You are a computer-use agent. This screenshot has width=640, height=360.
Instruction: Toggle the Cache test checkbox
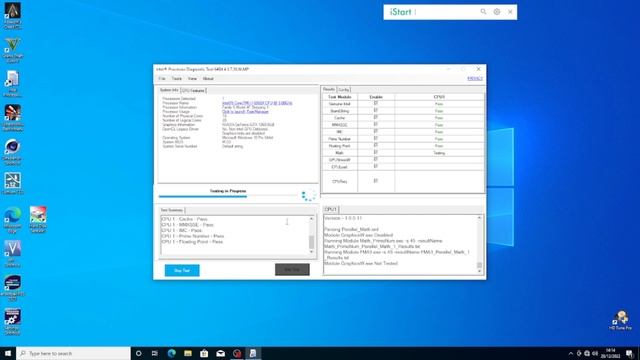tap(376, 118)
